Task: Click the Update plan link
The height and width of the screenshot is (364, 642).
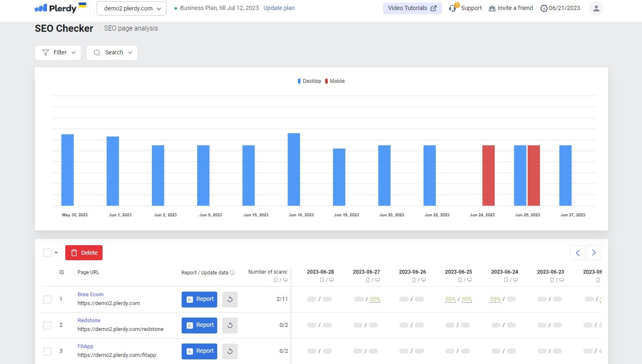Action: (x=279, y=8)
